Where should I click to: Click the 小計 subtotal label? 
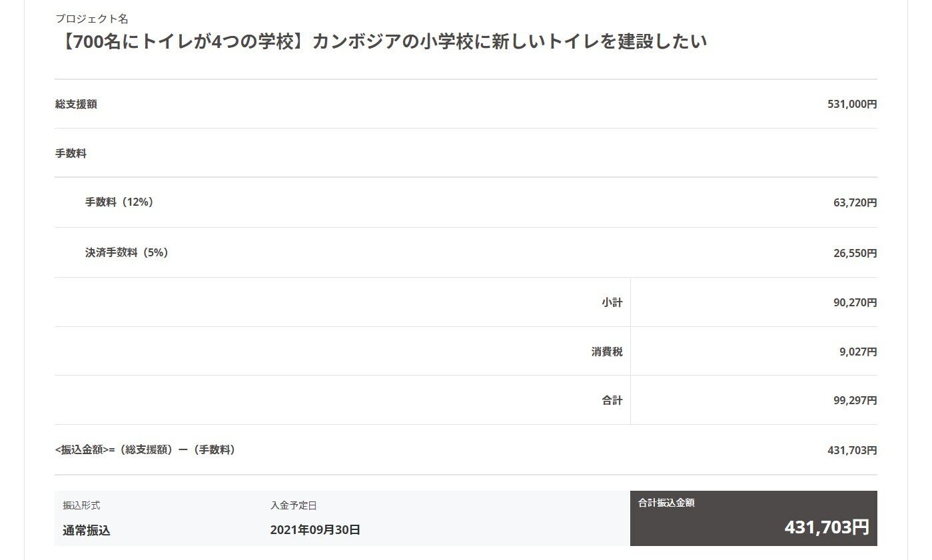[x=612, y=302]
